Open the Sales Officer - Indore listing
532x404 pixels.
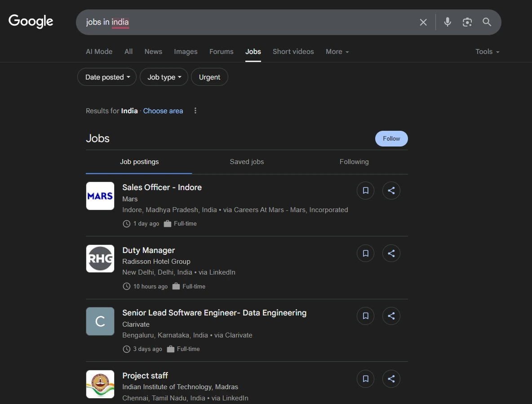tap(162, 187)
